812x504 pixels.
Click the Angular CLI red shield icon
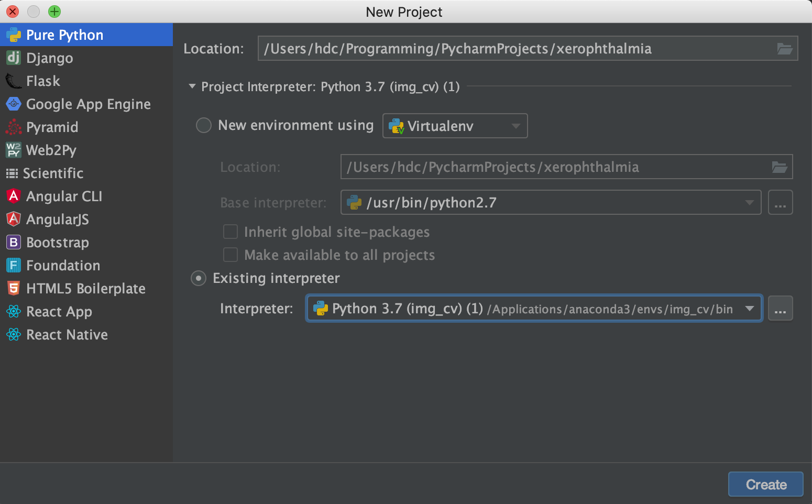(x=14, y=196)
